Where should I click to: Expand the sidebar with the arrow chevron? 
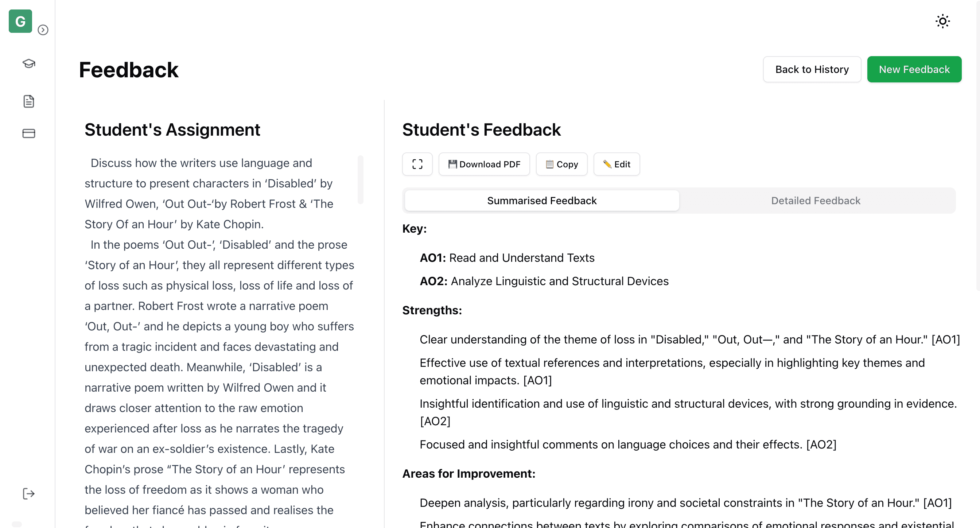43,30
